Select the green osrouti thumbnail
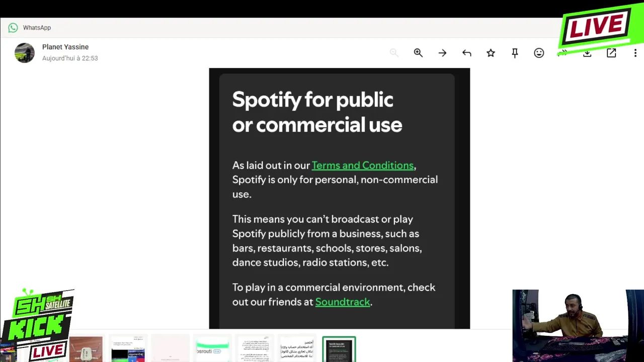This screenshot has width=644, height=362. pos(212,349)
